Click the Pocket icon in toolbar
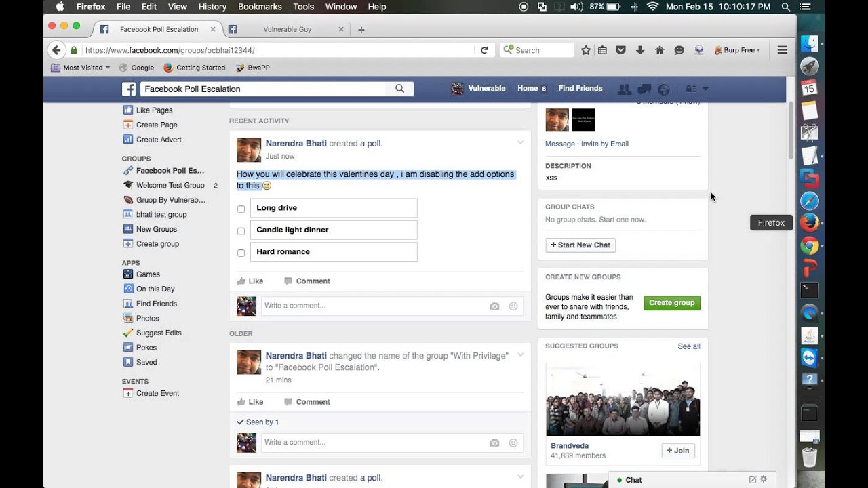Screen dimensions: 868x488 (620, 50)
